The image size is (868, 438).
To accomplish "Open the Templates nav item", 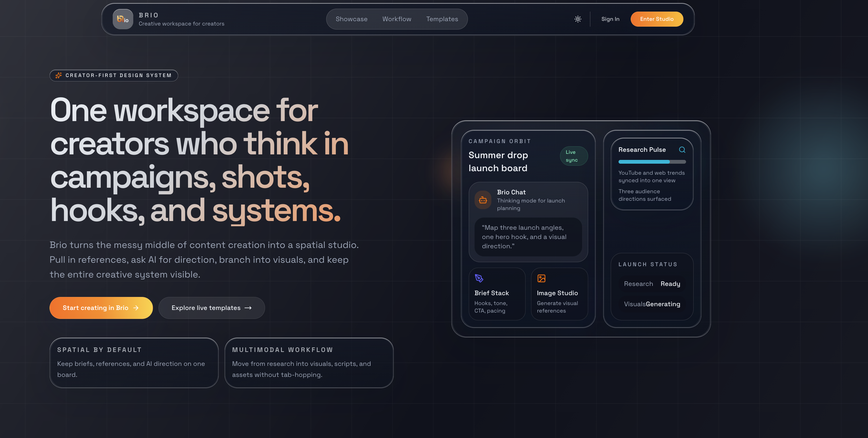I will tap(442, 19).
